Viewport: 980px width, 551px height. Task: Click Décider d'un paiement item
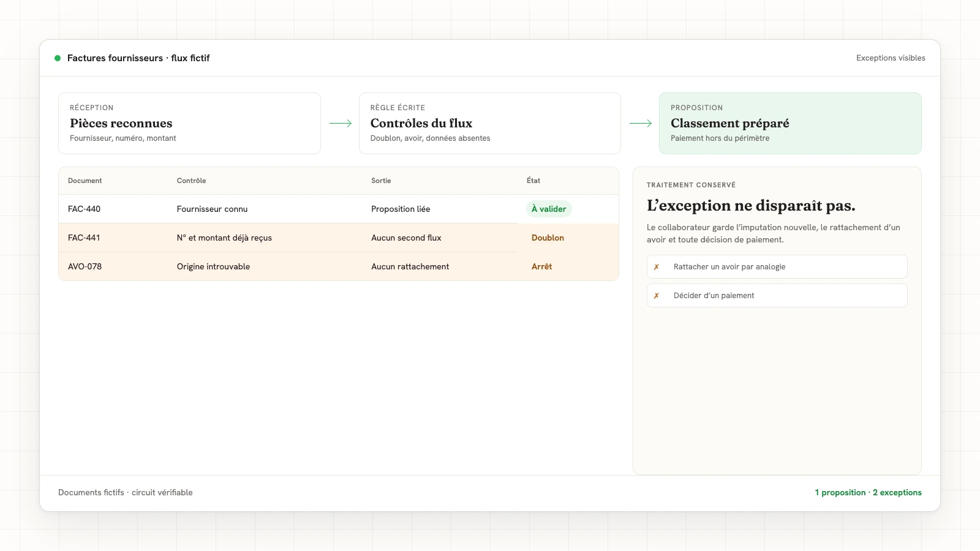777,296
